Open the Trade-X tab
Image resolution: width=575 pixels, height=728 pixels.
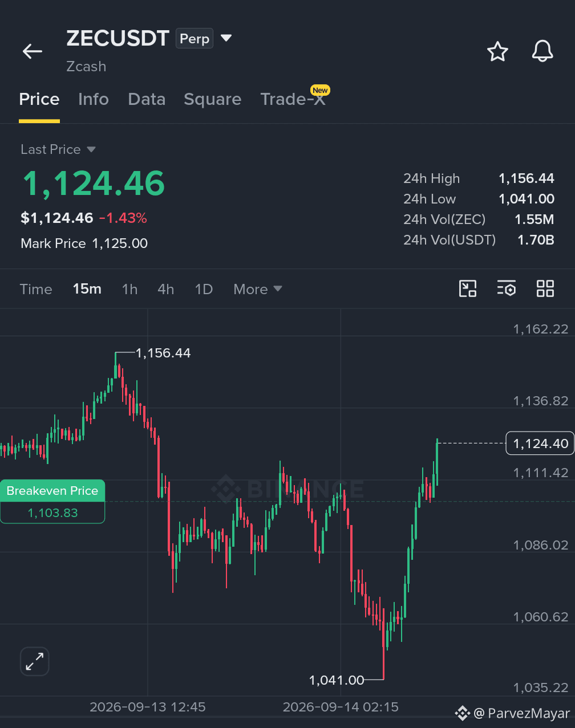pyautogui.click(x=293, y=99)
